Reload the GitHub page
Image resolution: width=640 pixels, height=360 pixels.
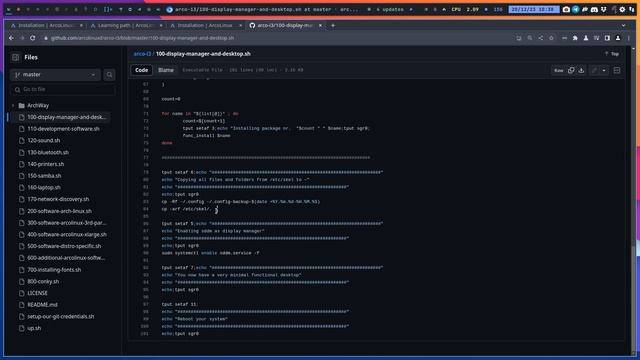(33, 38)
